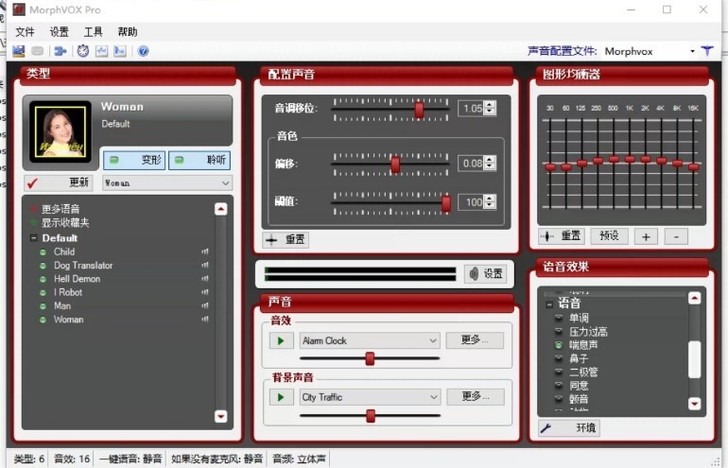728x468 pixels.
Task: Disable the active 喘息声 voice effect
Action: click(x=559, y=345)
